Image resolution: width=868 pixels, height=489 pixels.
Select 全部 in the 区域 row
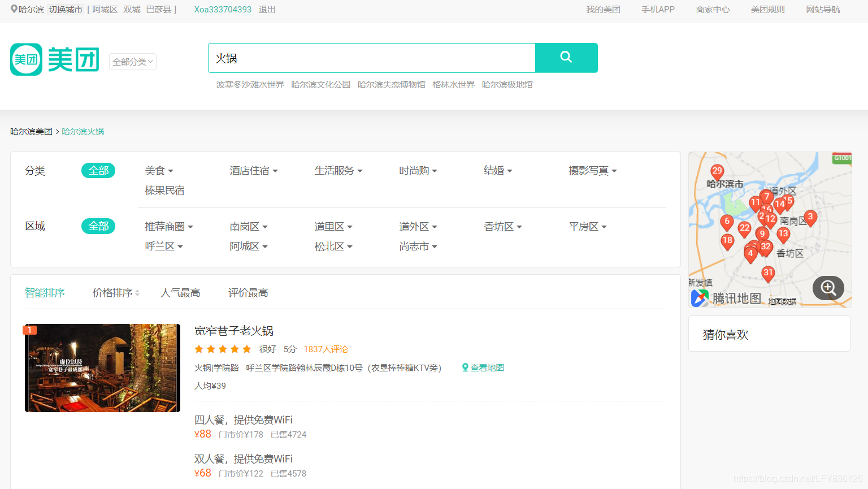pos(98,226)
